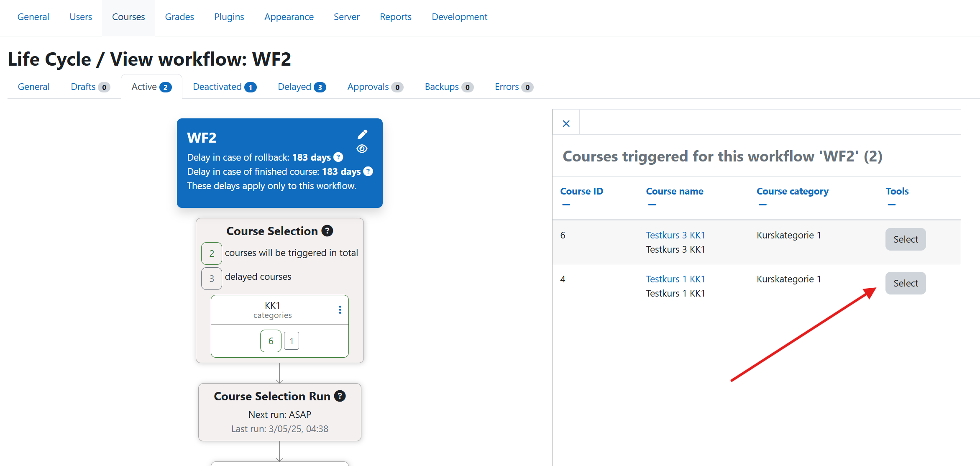Open the finished course delay help icon

coord(368,172)
